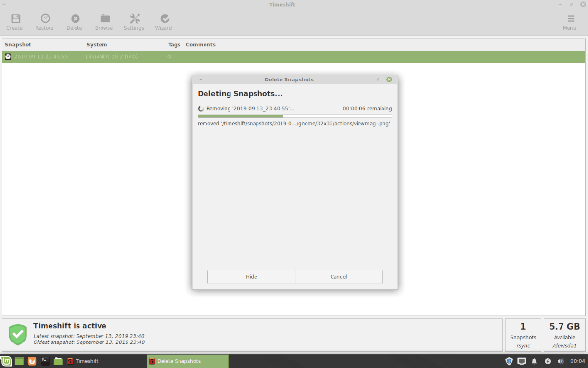Open the hamburger Menu

point(570,22)
